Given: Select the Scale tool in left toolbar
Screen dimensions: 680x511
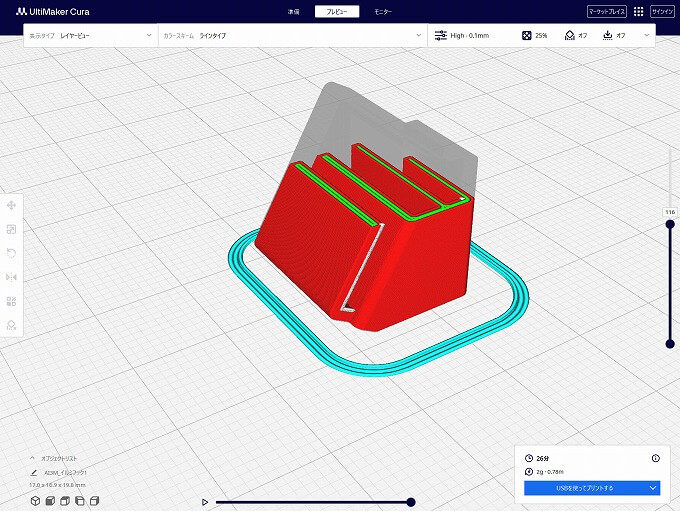Looking at the screenshot, I should pos(11,229).
